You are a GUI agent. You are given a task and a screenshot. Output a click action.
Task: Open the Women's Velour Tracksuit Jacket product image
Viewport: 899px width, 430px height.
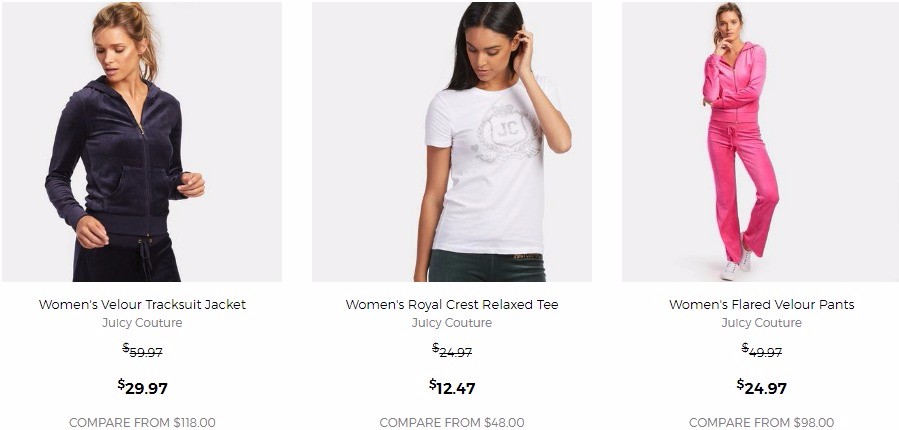(141, 141)
